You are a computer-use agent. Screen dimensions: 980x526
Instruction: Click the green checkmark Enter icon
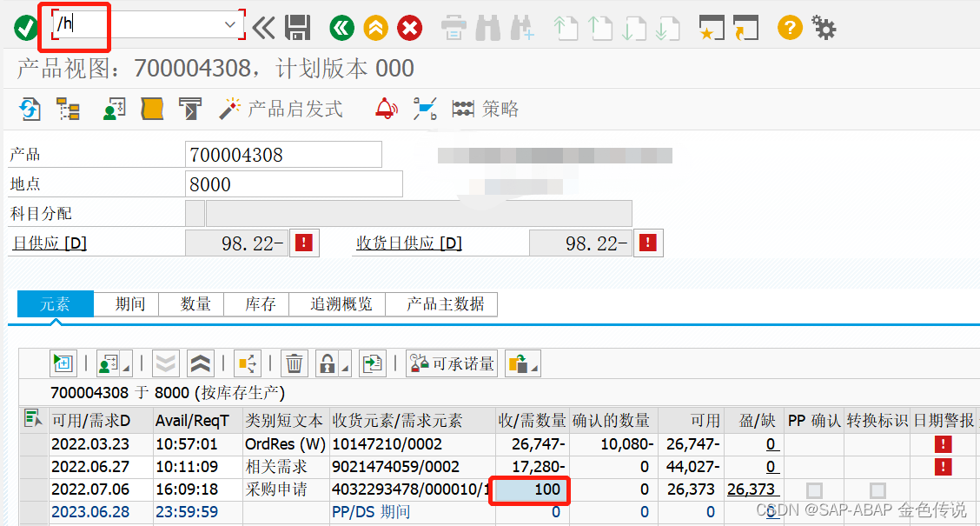click(x=25, y=28)
